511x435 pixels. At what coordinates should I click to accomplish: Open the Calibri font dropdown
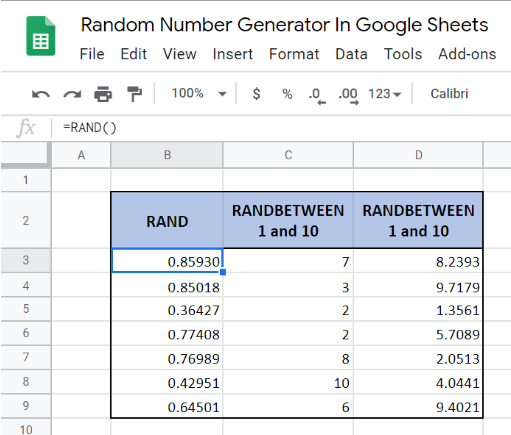click(x=449, y=94)
